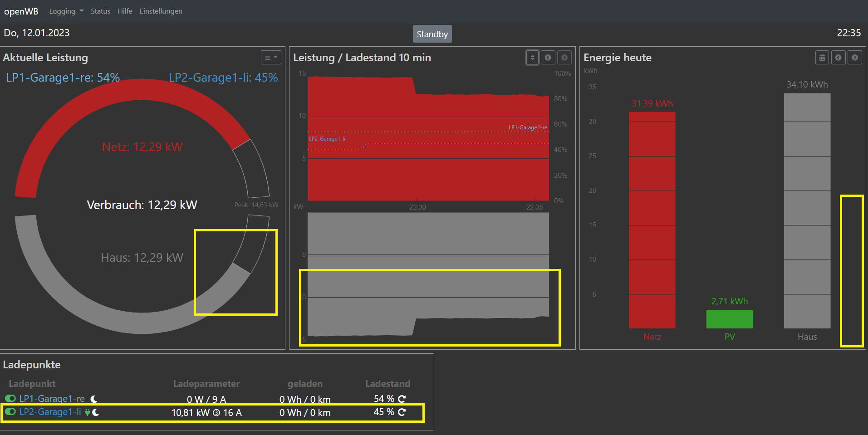The height and width of the screenshot is (435, 868).
Task: Click the moon icon beside LP2-Garage1-li
Action: point(96,412)
